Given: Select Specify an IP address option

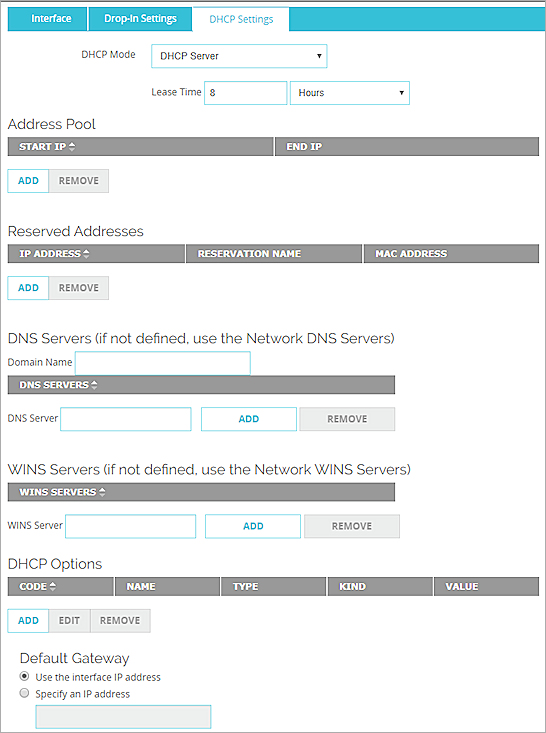Looking at the screenshot, I should 24,693.
